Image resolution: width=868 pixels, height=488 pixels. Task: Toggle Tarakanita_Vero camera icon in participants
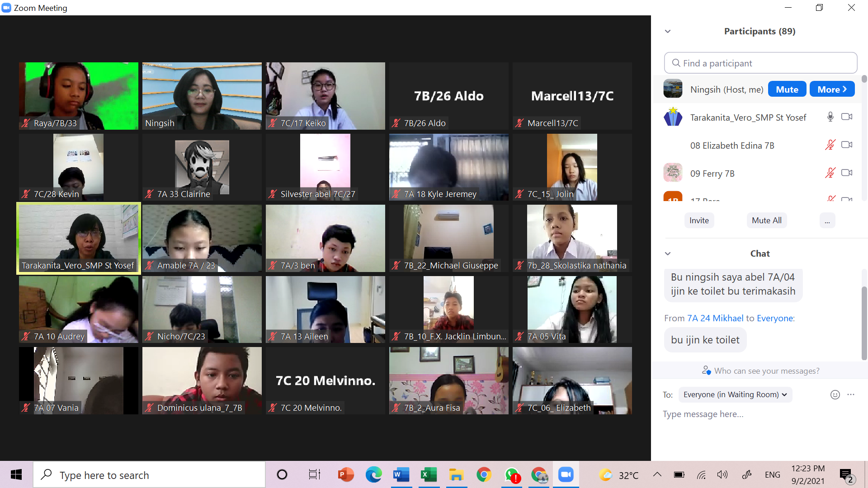[847, 117]
